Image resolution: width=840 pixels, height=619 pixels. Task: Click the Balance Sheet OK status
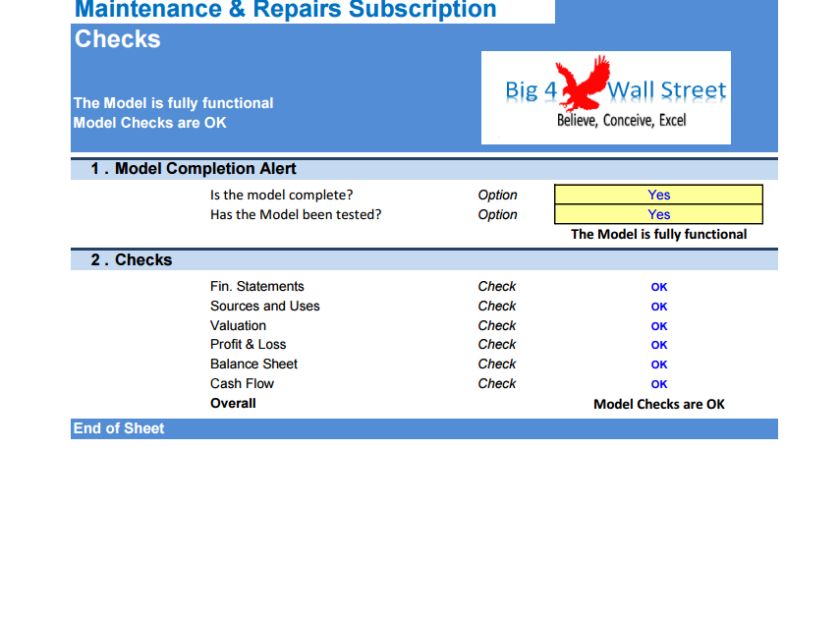point(659,365)
